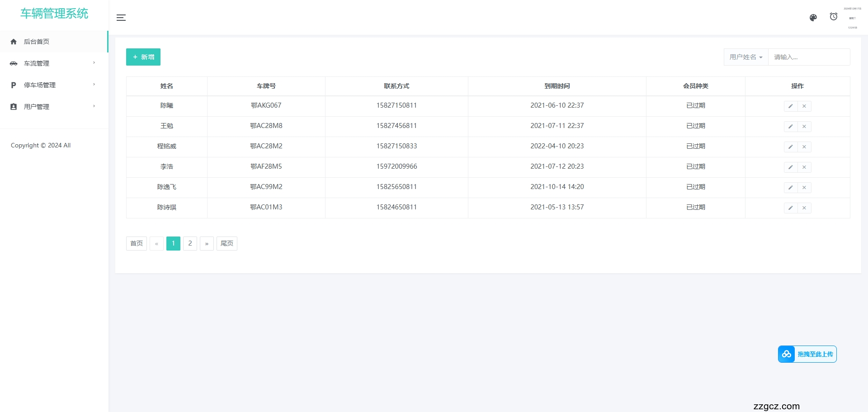Screen dimensions: 868x412
Task: Select 后台首页 in the sidebar
Action: click(37, 42)
